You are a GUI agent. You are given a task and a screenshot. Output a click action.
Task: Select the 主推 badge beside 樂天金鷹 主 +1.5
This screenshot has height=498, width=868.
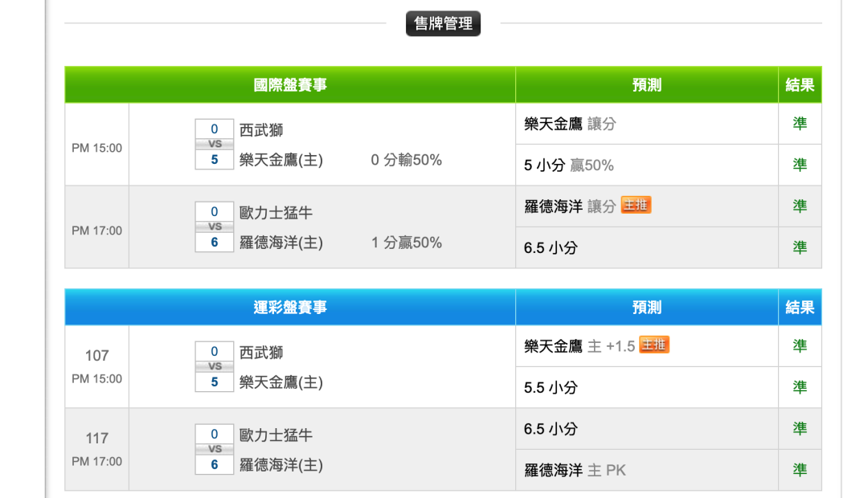tap(653, 345)
